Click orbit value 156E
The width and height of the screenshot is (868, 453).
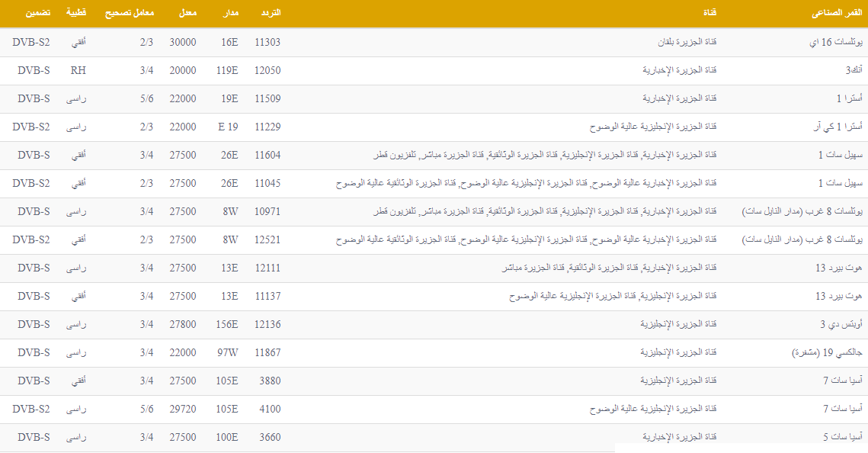click(x=227, y=325)
